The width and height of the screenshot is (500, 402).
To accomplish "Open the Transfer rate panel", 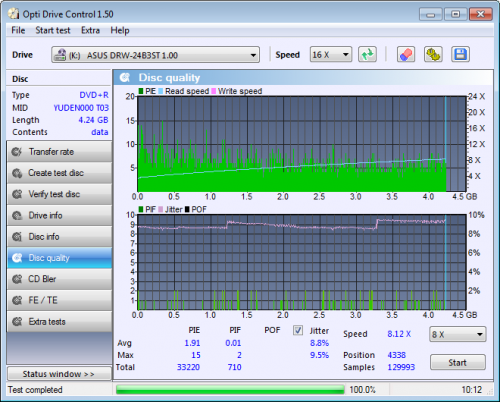I will (59, 152).
